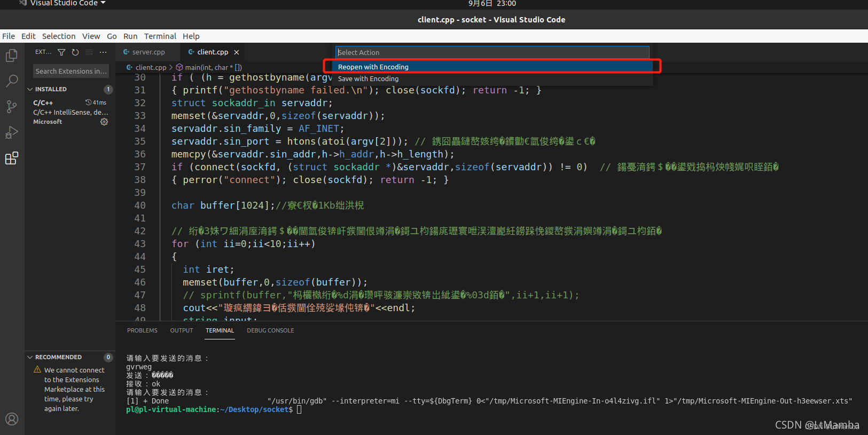
Task: Collapse the INSTALLED extensions section
Action: pos(30,89)
